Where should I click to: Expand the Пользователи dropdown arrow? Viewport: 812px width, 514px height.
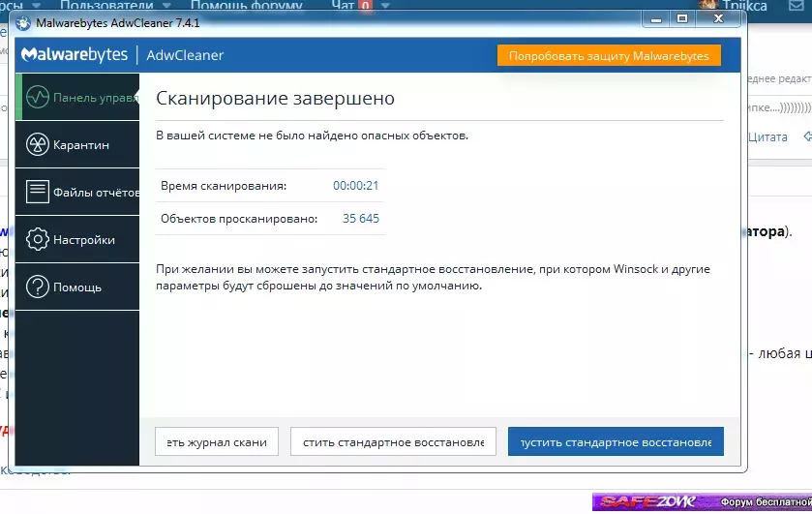[x=166, y=6]
